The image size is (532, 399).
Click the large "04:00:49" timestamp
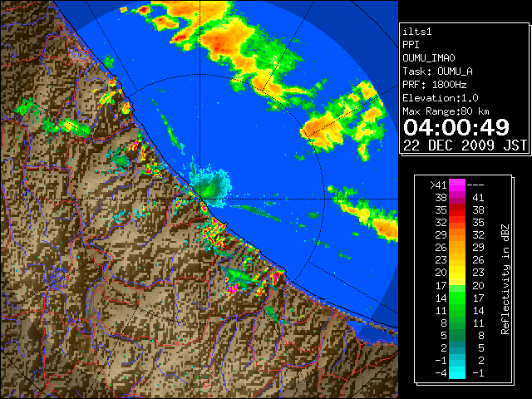tap(456, 127)
